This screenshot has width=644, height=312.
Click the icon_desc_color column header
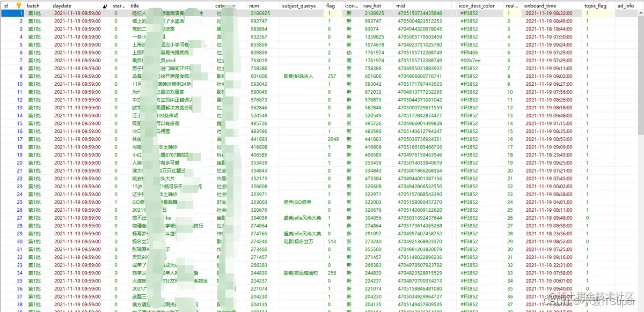pos(480,5)
